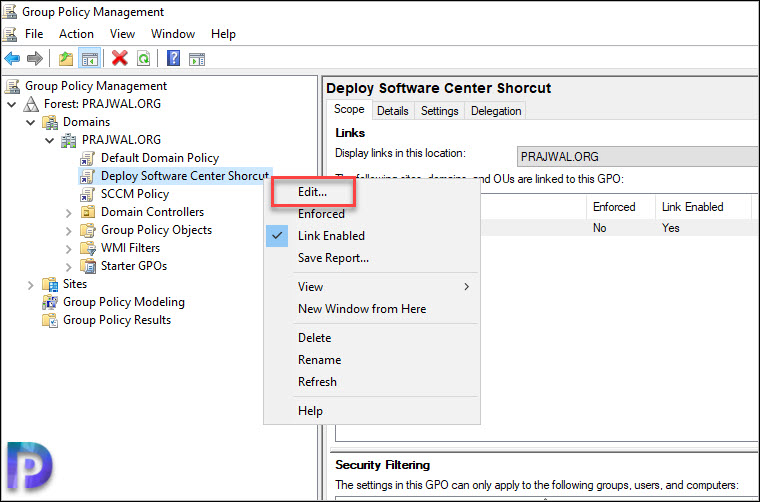The height and width of the screenshot is (502, 760).
Task: Click the PRAJWAL.ORG domain icon in the tree
Action: (x=68, y=140)
